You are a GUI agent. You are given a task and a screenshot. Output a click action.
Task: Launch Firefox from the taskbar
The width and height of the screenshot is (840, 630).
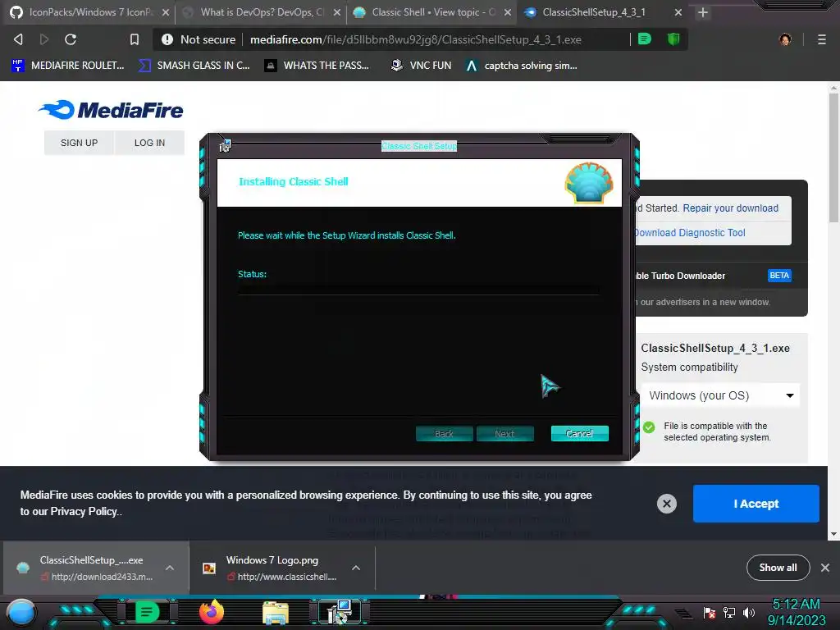(x=212, y=612)
